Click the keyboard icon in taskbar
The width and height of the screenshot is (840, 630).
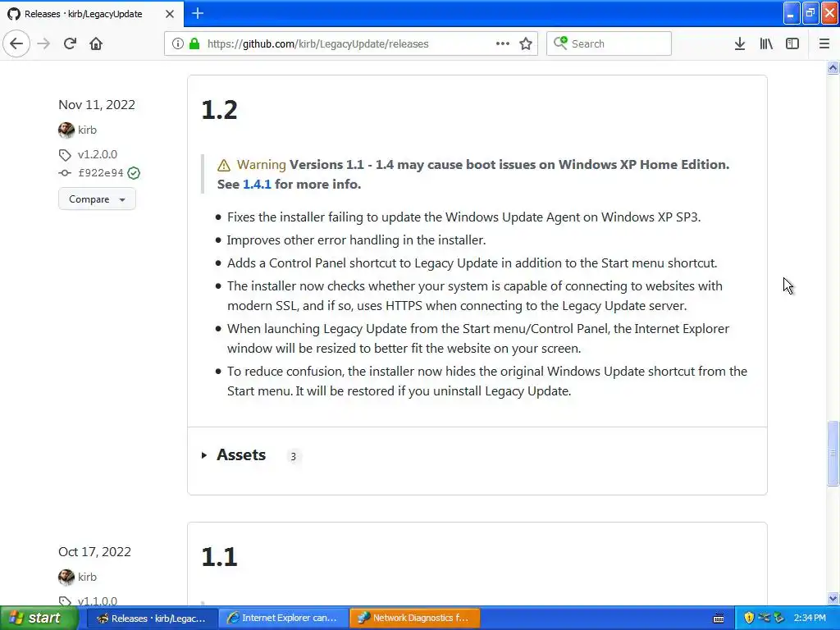[x=719, y=619]
